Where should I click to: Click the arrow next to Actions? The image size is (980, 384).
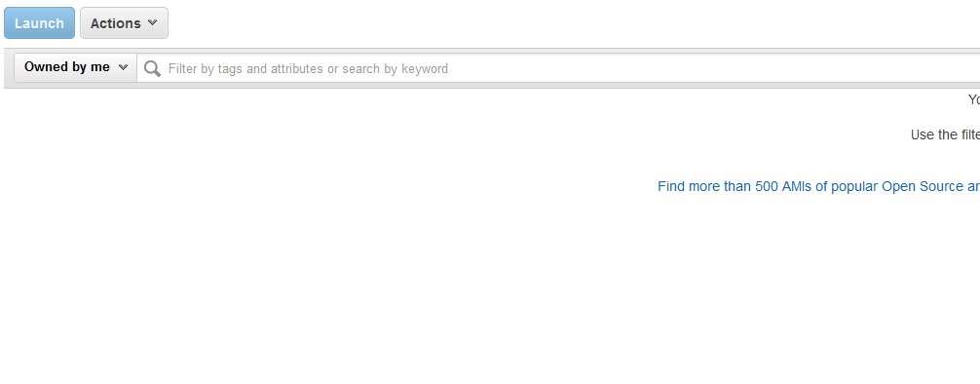tap(152, 23)
